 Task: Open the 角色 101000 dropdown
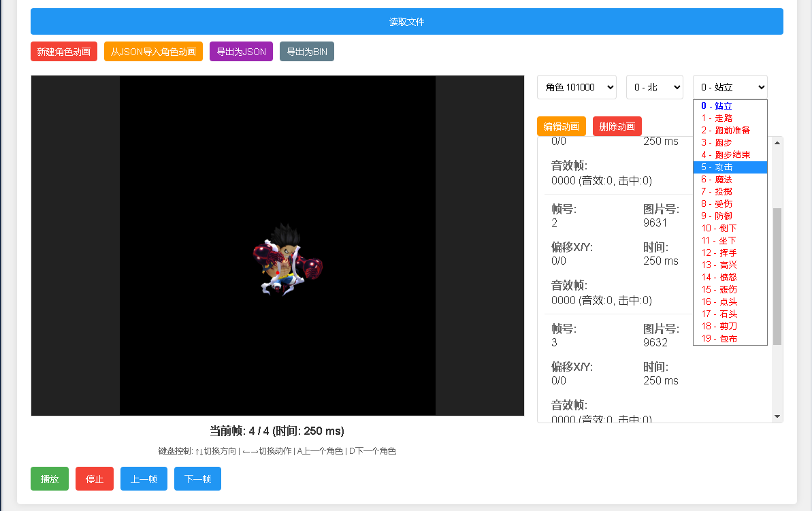click(x=577, y=87)
